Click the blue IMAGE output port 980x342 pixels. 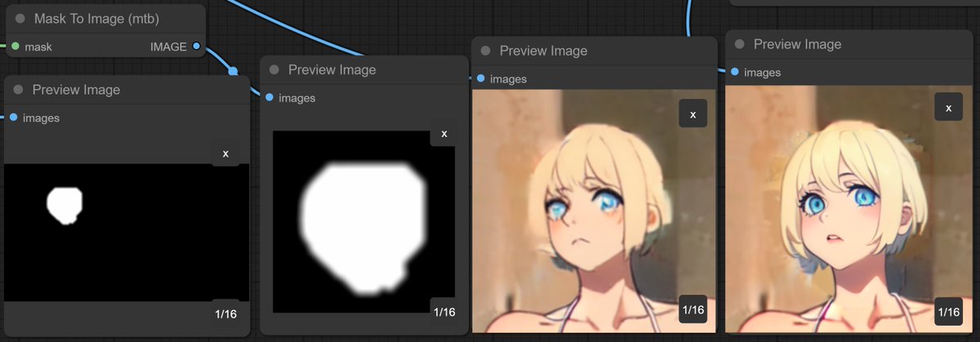pos(196,47)
